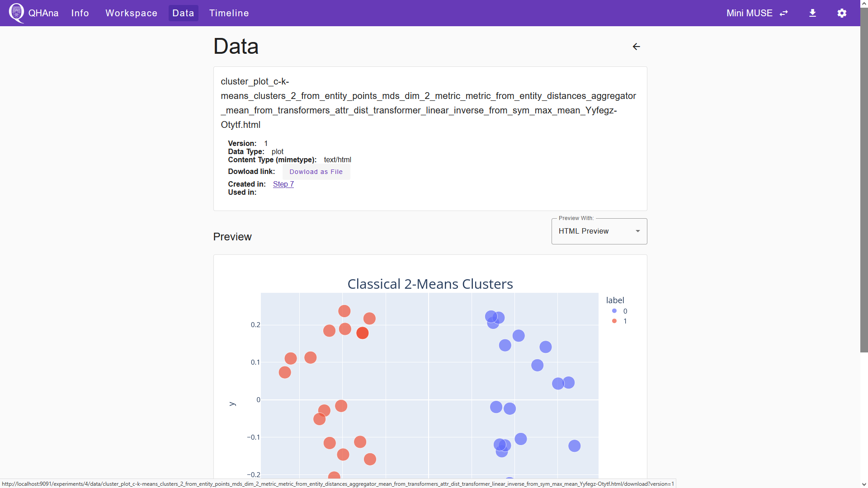Open settings via the gear icon
This screenshot has height=488, width=868.
point(842,13)
